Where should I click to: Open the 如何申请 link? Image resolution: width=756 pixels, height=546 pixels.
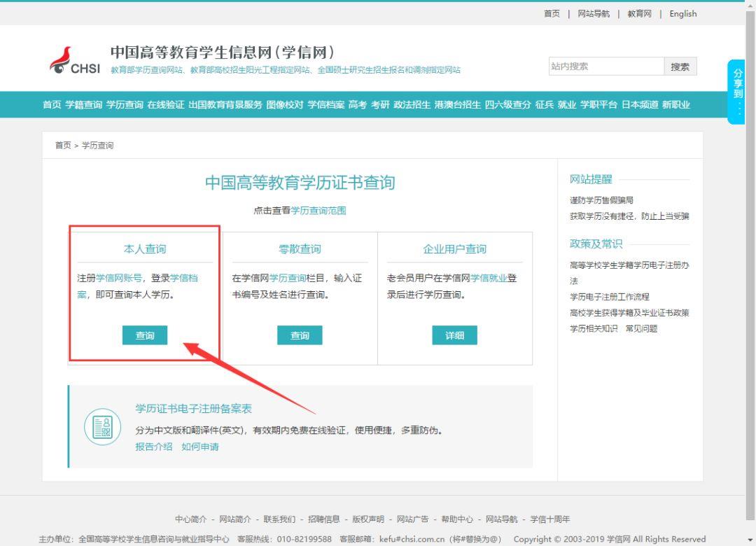click(199, 447)
